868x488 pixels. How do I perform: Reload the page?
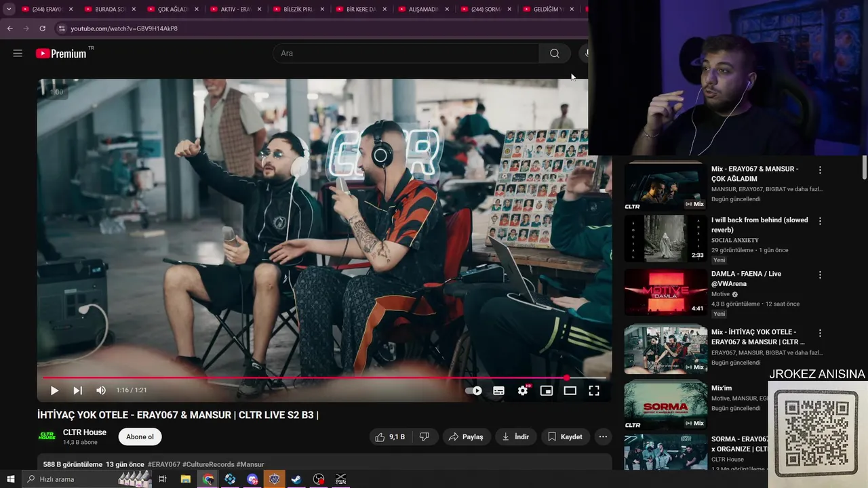click(42, 28)
